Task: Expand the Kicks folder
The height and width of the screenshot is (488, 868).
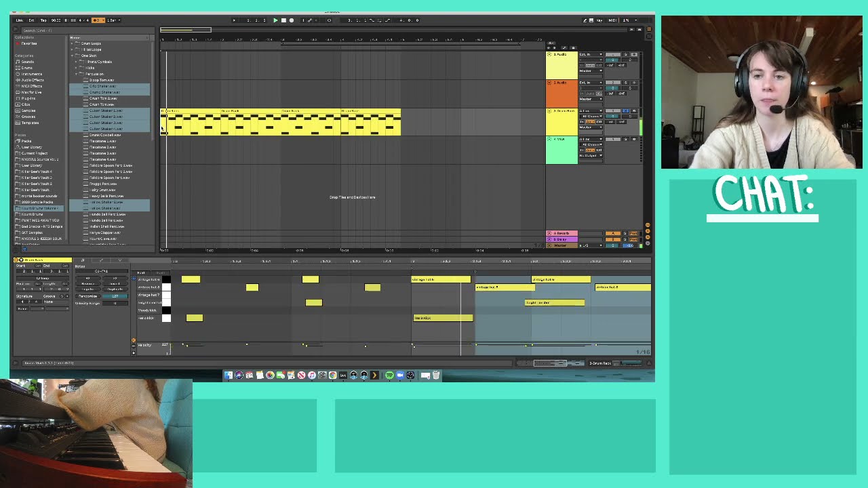Action: coord(77,68)
